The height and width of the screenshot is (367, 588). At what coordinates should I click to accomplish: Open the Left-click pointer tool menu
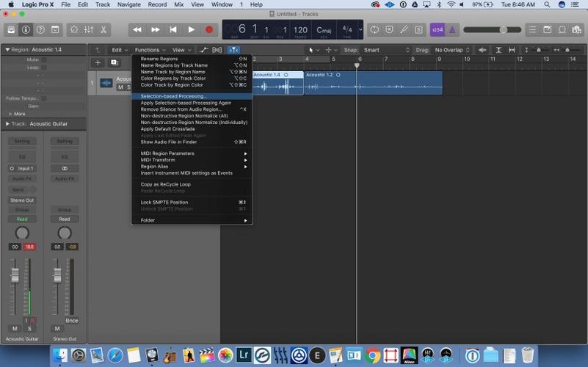tap(313, 50)
